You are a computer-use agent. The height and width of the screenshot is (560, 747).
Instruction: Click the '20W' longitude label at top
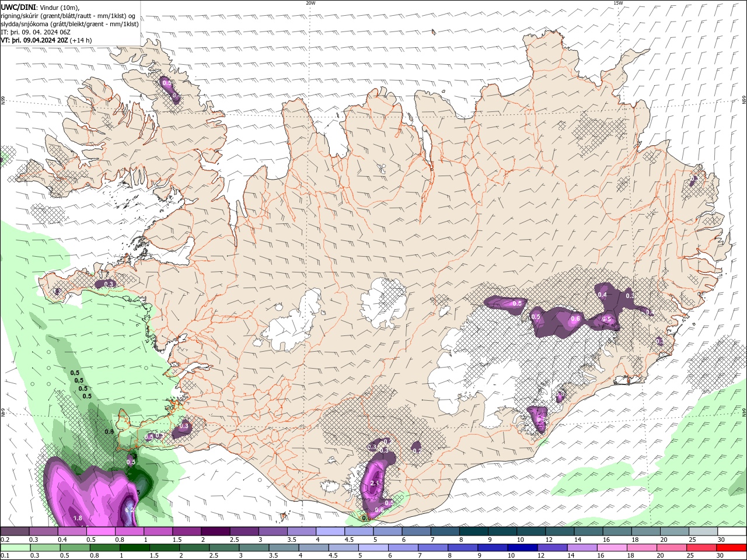(x=310, y=3)
